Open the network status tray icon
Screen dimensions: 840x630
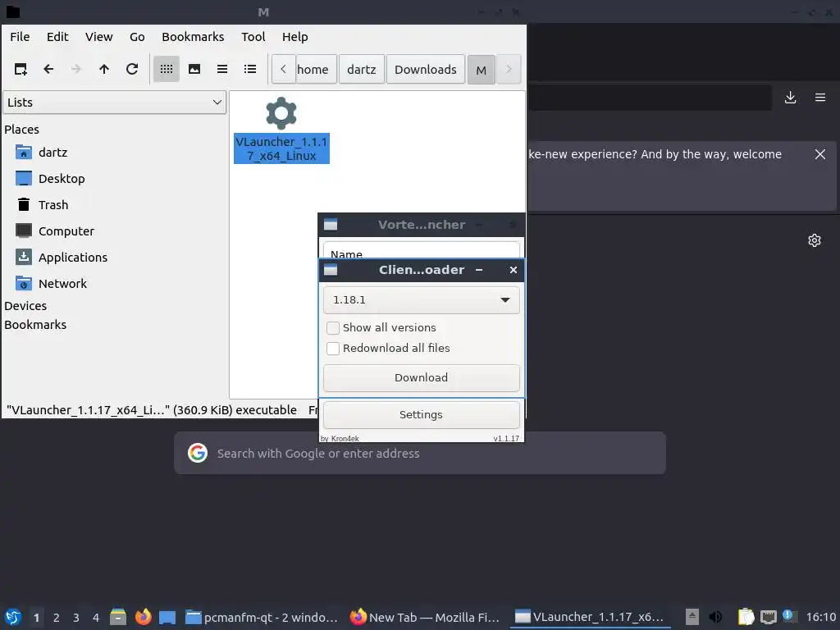pos(768,617)
